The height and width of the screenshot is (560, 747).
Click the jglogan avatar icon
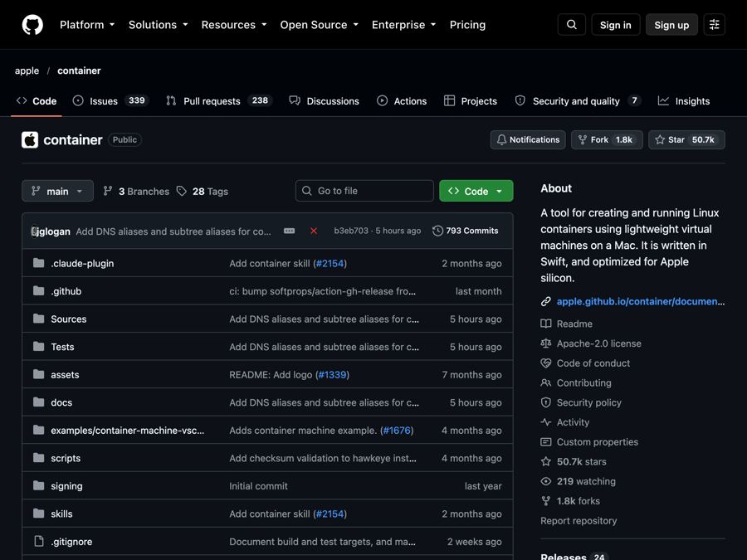click(34, 231)
